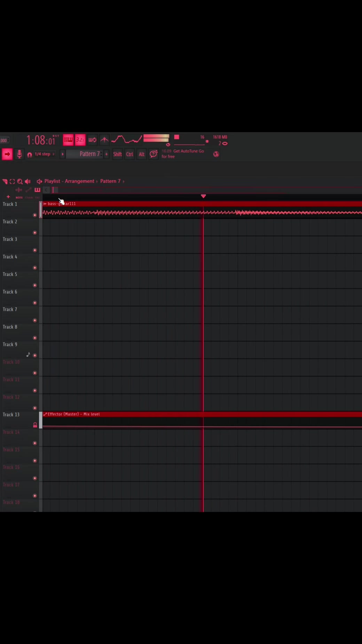Select the audio clip waveform focus icon
Screen dimensions: 362x644
19,190
